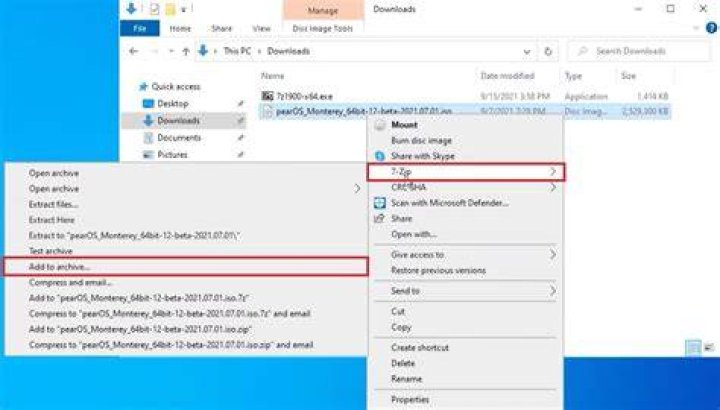This screenshot has width=720, height=410.
Task: Select Add to archive...
Action: 186,267
